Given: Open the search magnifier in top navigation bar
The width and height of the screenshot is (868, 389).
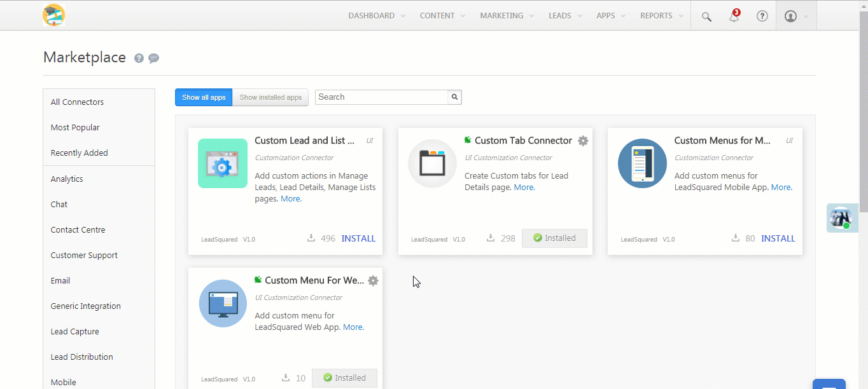Looking at the screenshot, I should pos(706,16).
